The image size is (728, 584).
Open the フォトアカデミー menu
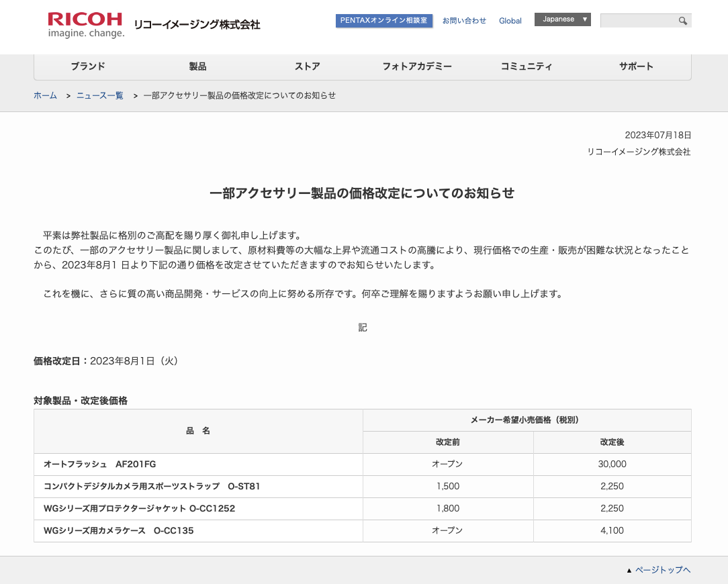pyautogui.click(x=416, y=66)
